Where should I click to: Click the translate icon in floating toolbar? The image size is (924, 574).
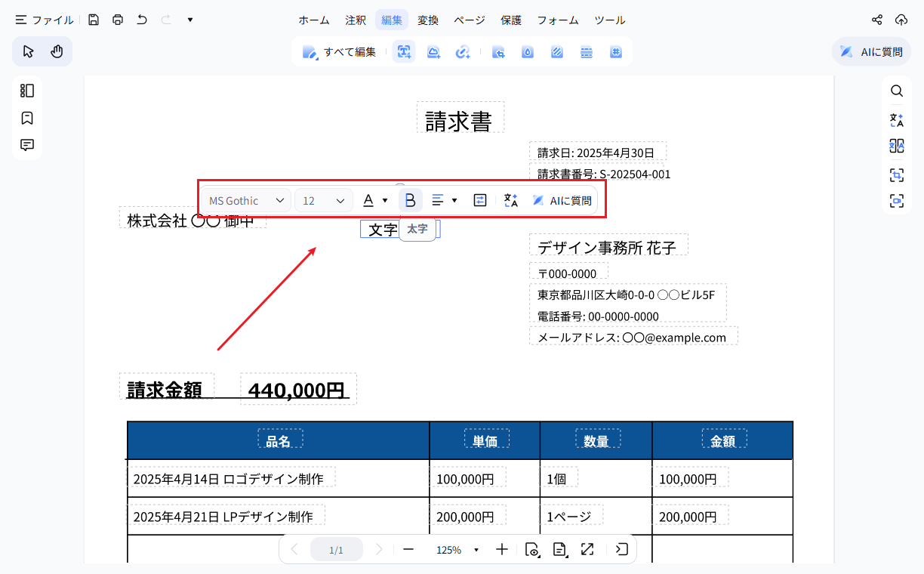point(511,200)
